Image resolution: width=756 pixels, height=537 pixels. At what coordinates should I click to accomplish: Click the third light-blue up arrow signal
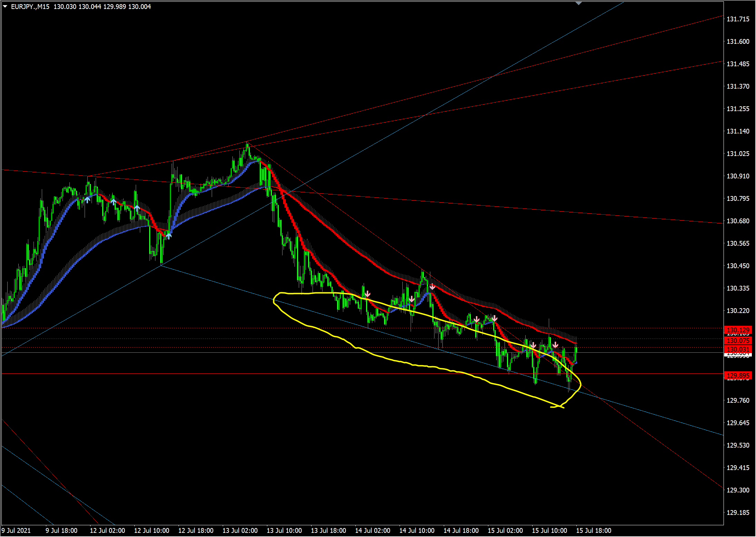click(137, 208)
